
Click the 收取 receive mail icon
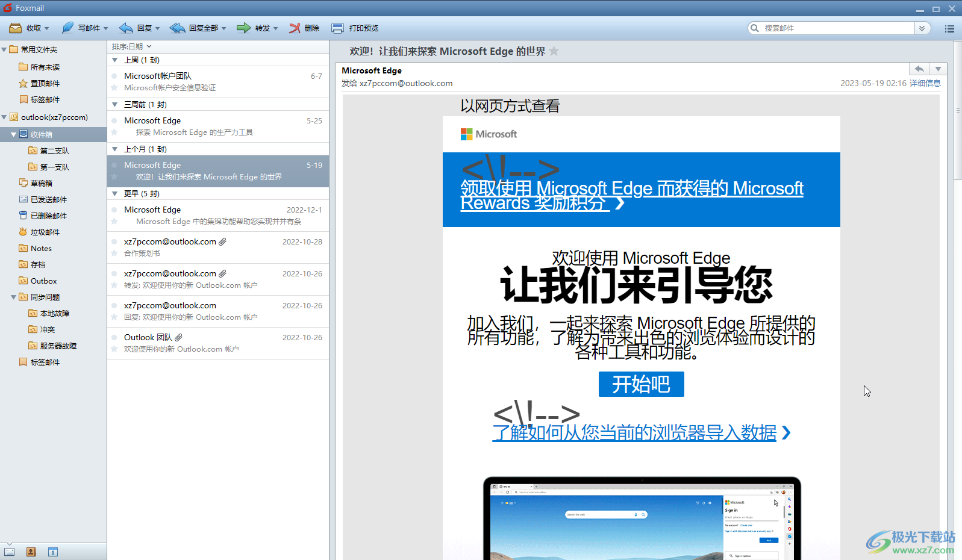coord(16,28)
